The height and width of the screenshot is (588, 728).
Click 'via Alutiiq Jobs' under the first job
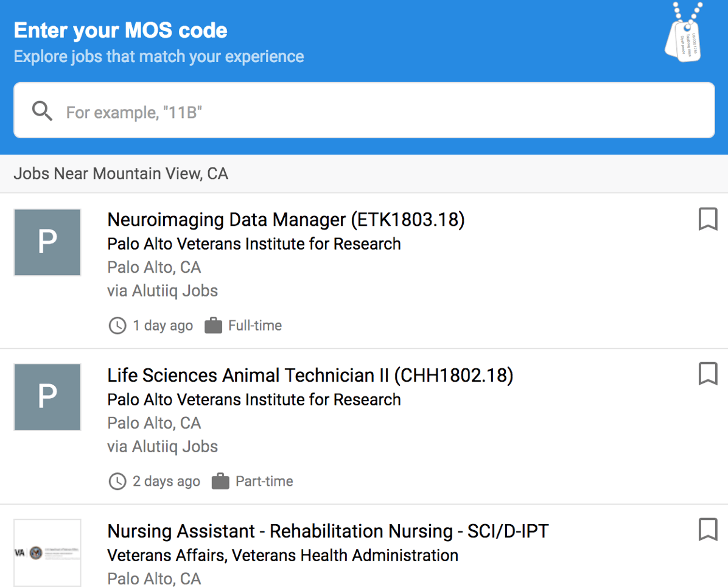pyautogui.click(x=163, y=291)
